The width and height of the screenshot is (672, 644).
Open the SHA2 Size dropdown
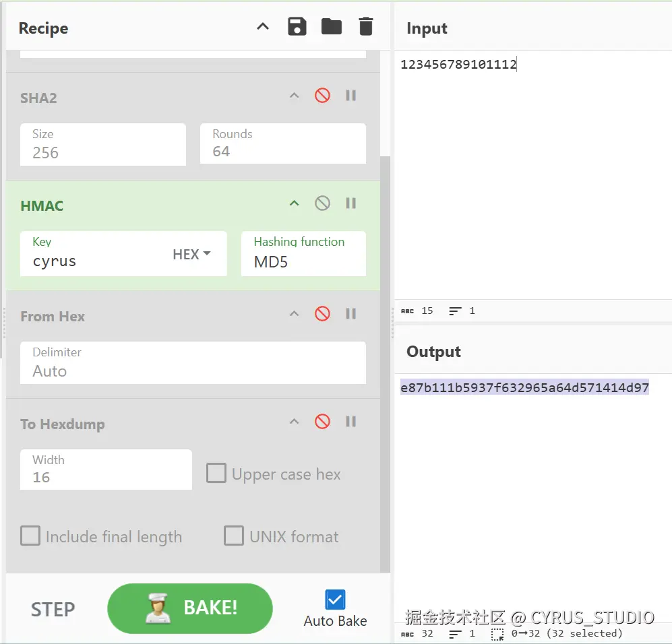tap(103, 144)
